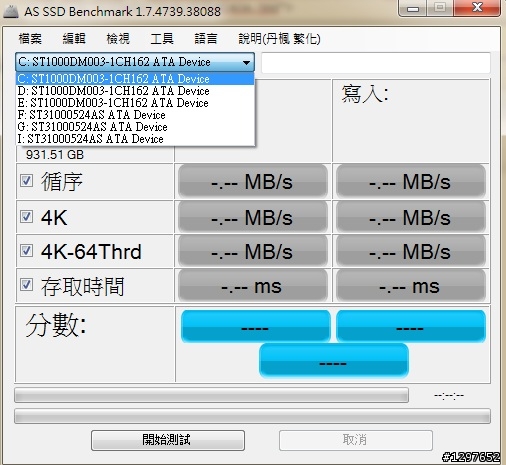This screenshot has width=506, height=465.
Task: Click the total score blue box
Action: 334,361
